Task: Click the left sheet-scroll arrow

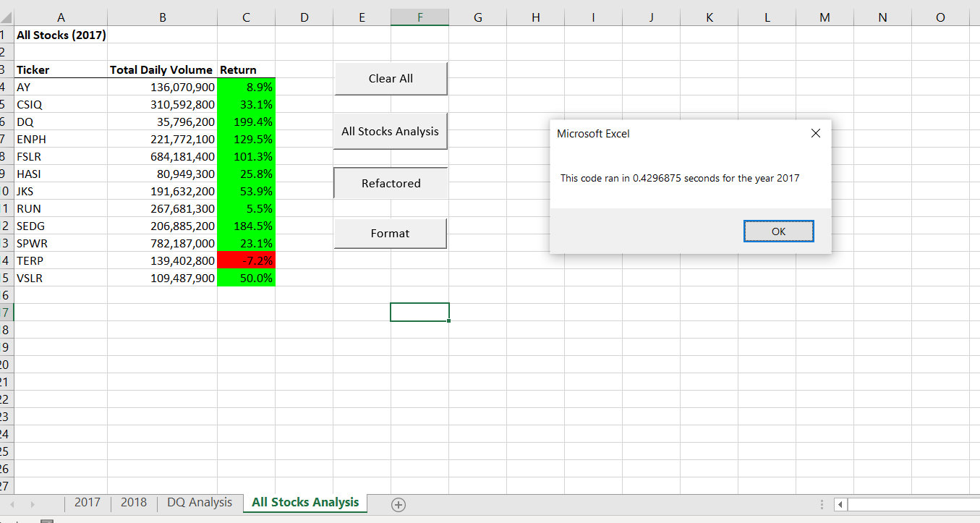Action: 12,503
